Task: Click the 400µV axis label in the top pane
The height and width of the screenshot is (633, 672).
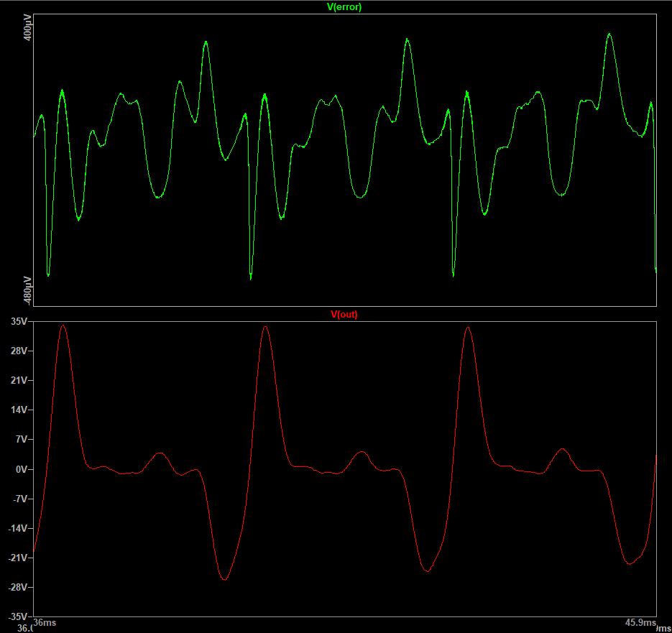Action: (27, 28)
